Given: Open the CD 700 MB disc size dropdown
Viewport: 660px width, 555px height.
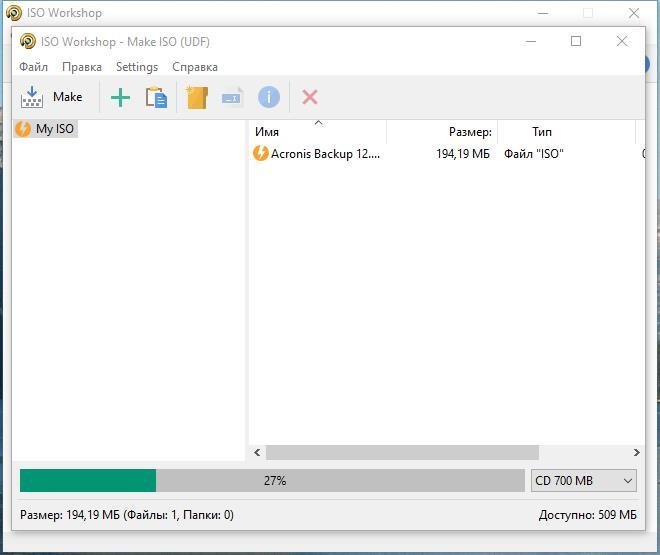Looking at the screenshot, I should click(584, 481).
